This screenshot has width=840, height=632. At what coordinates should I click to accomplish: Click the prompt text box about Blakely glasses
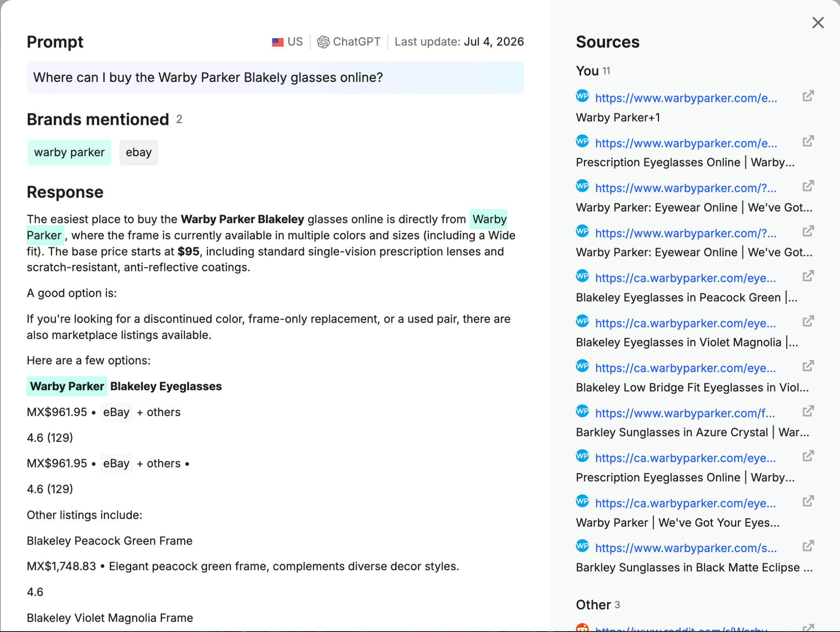(x=275, y=77)
